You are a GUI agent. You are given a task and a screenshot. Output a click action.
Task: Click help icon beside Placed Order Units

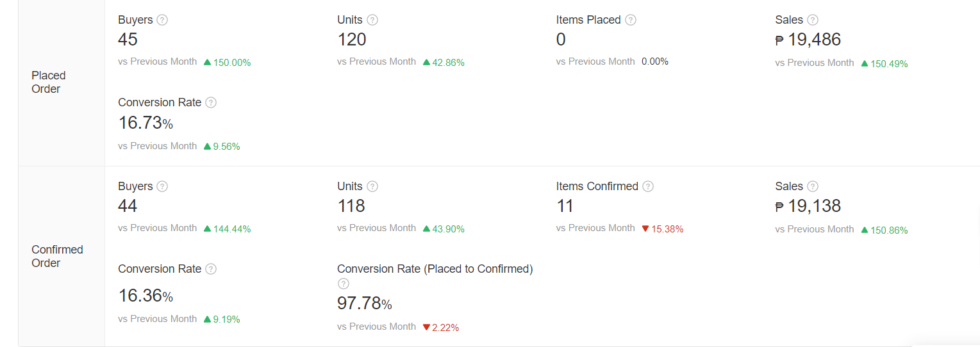pos(372,20)
